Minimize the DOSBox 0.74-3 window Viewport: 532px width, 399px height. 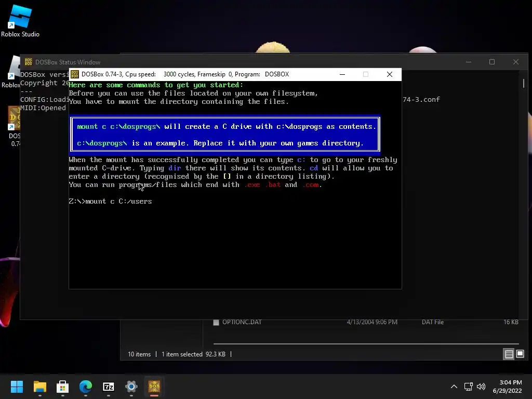point(342,74)
